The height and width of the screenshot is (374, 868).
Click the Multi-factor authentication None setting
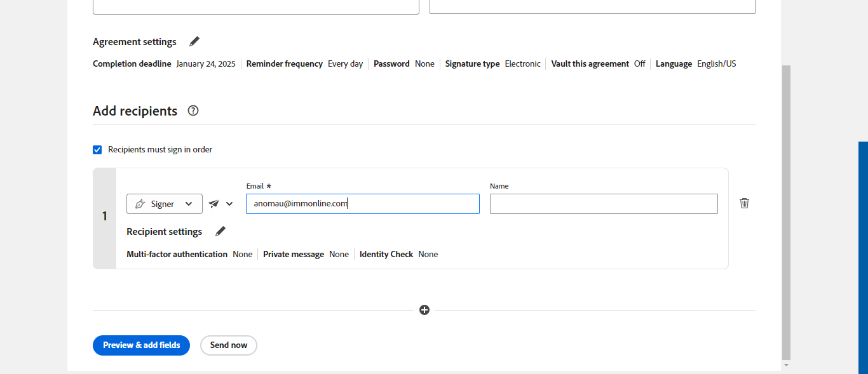[242, 254]
